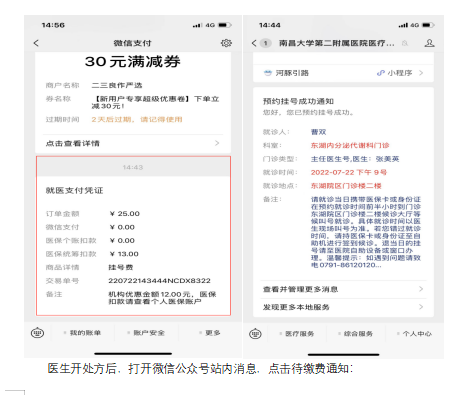
Task: Tap unread badge beside hospital back arrow
Action: pos(266,43)
